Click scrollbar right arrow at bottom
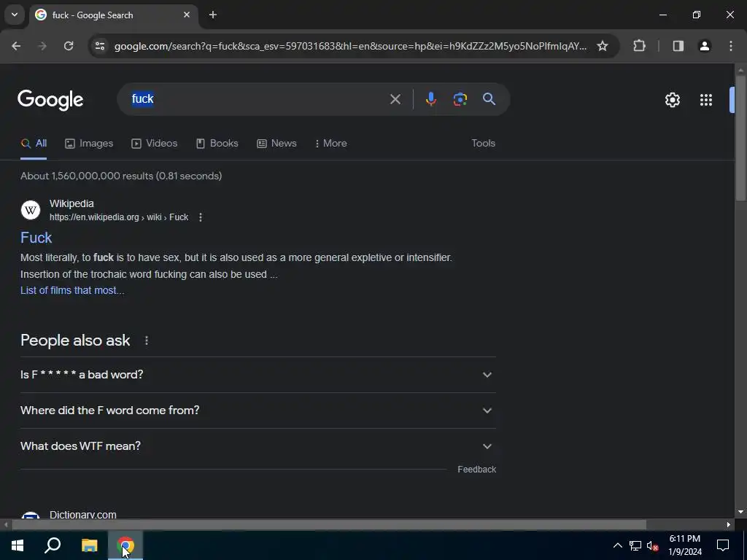 click(x=729, y=525)
